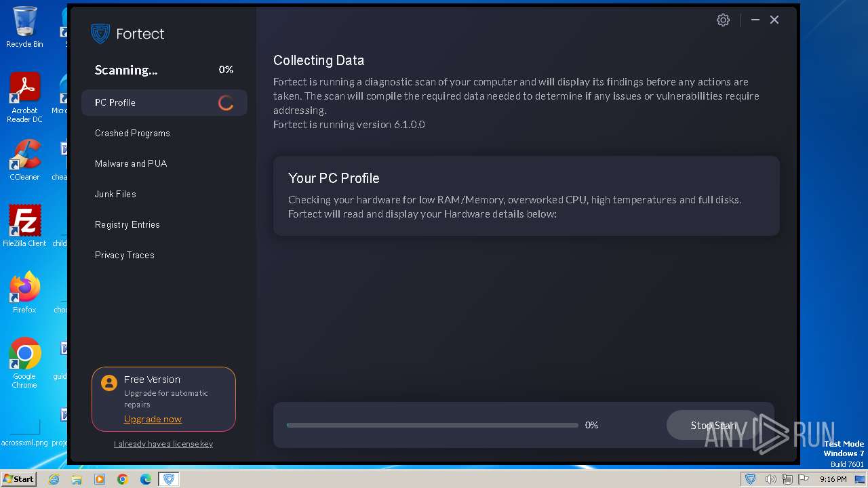The height and width of the screenshot is (488, 868).
Task: Open network tray icon
Action: 787,479
